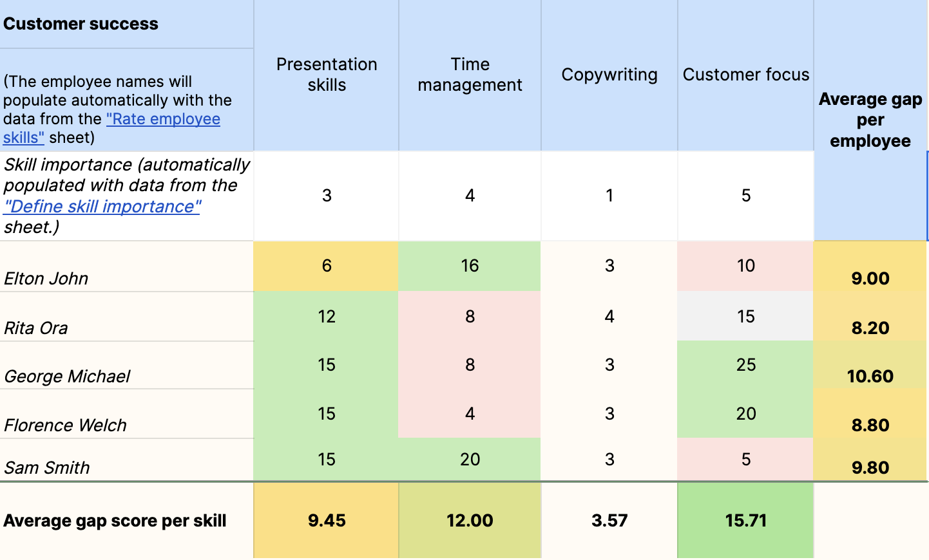Select the George Michael name cell
The height and width of the screenshot is (560, 929).
67,376
